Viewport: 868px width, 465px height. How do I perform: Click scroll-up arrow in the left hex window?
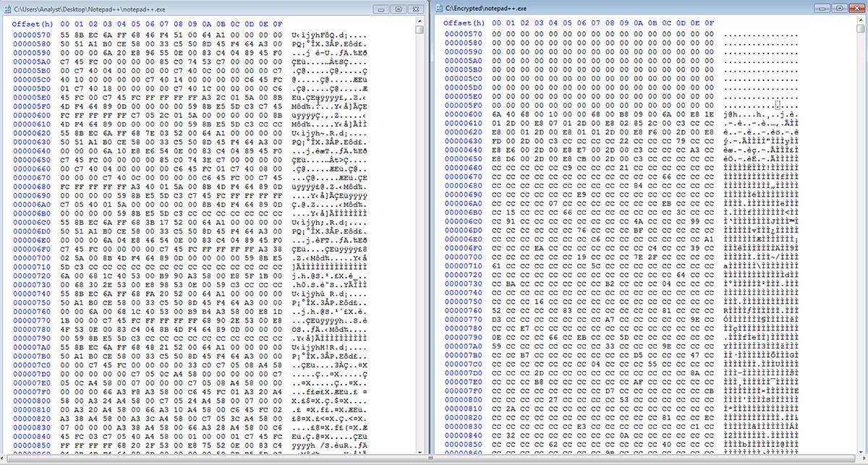click(420, 22)
